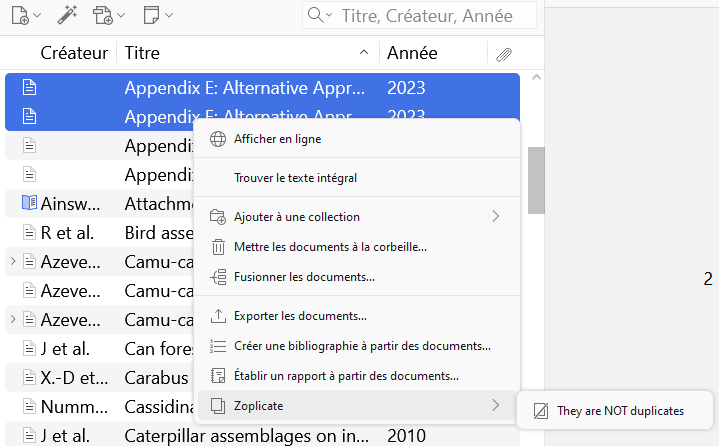719x446 pixels.
Task: Click the export upload icon in the menu
Action: (218, 316)
